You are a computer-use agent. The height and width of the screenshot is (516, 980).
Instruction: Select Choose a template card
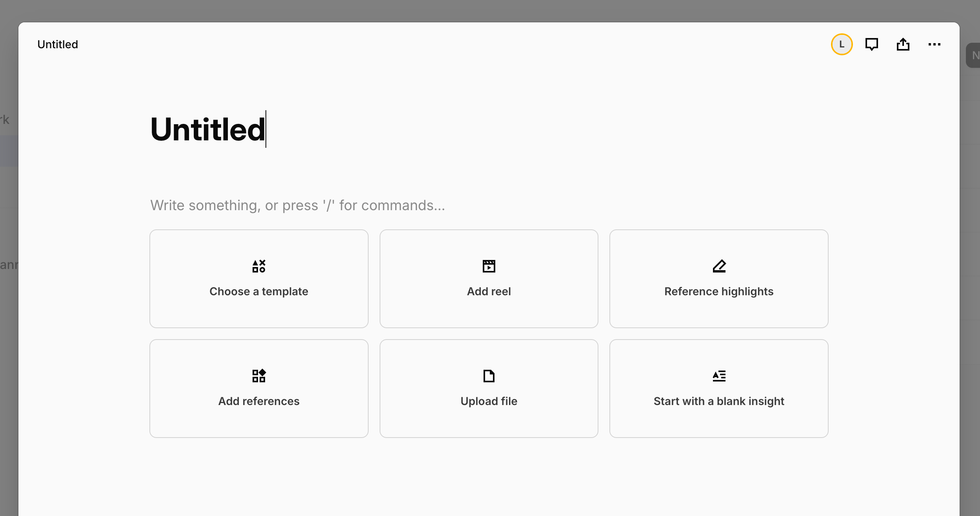(x=259, y=291)
